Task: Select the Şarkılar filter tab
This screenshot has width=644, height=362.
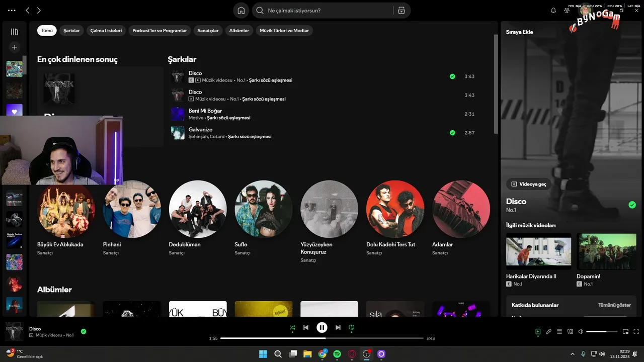Action: coord(71,31)
